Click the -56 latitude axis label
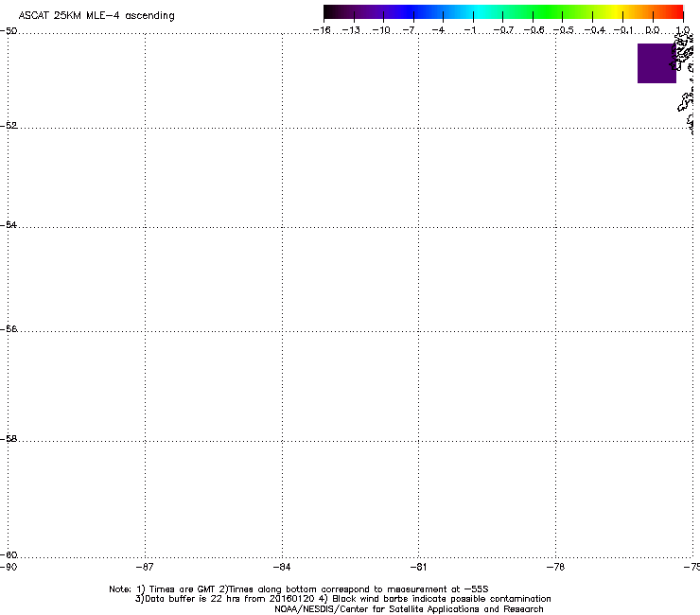Viewport: 700px width, 615px height. coord(9,328)
